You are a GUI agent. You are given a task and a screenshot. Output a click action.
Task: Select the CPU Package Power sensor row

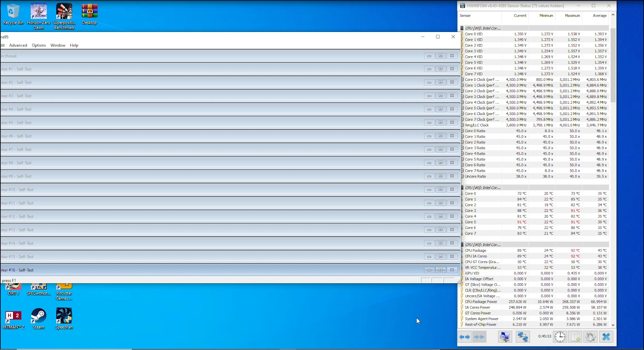[x=481, y=302]
